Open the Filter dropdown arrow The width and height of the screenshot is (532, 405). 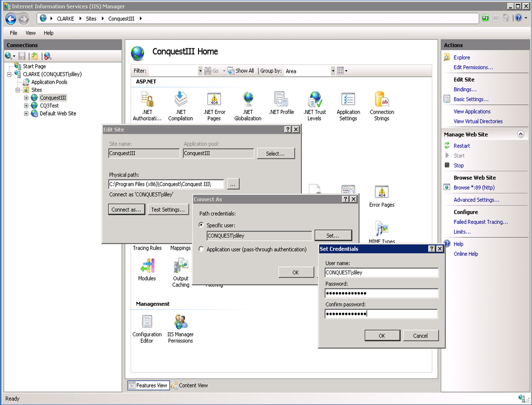(200, 71)
